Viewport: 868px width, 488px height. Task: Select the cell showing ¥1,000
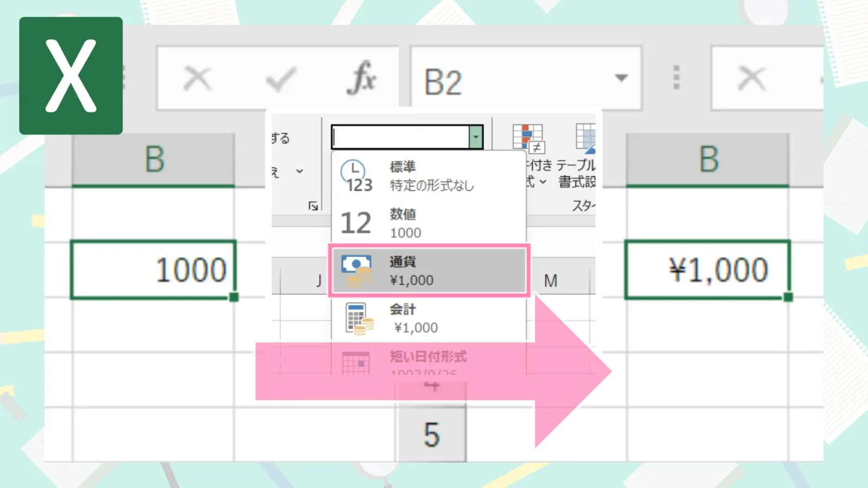(x=707, y=269)
